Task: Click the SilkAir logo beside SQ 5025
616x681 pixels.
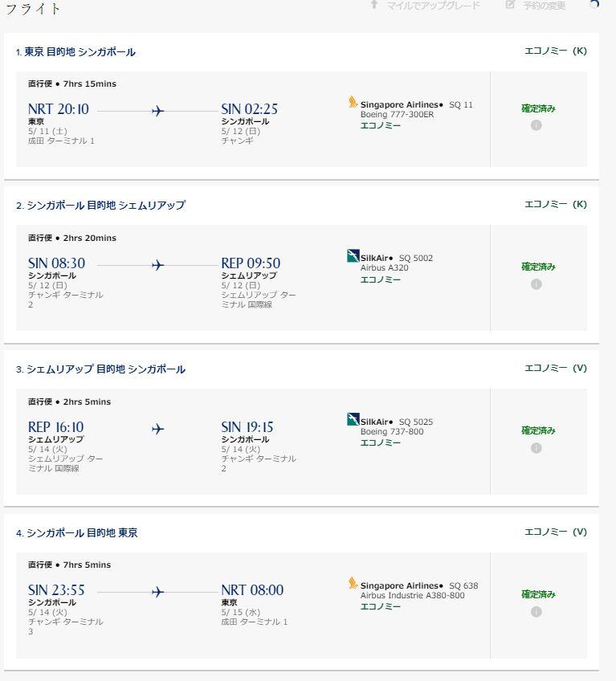Action: 353,419
